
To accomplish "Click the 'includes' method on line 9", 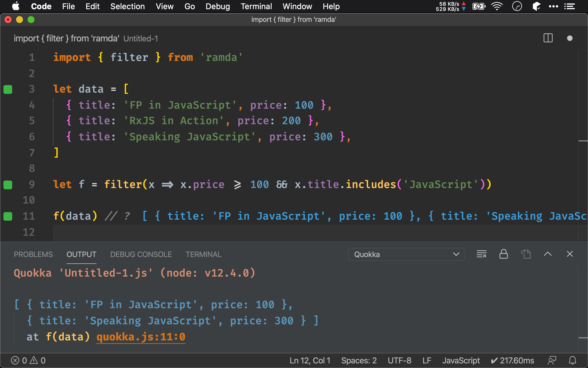I will coord(371,185).
